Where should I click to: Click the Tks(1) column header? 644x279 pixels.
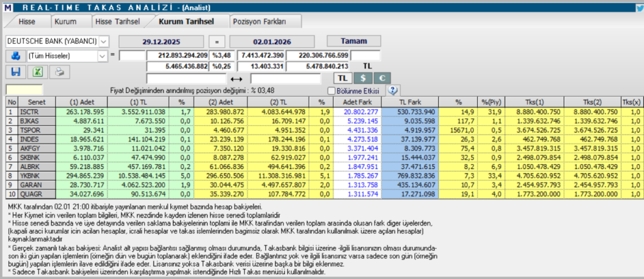535,102
